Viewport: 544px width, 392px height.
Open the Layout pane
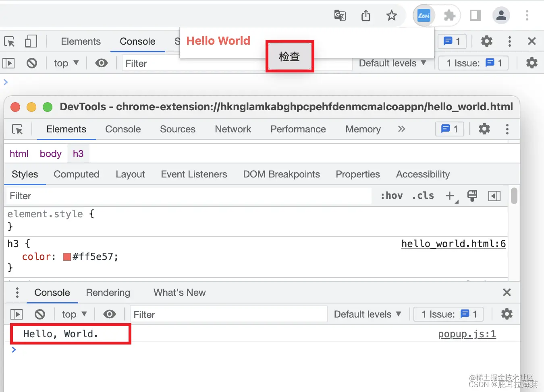[130, 174]
